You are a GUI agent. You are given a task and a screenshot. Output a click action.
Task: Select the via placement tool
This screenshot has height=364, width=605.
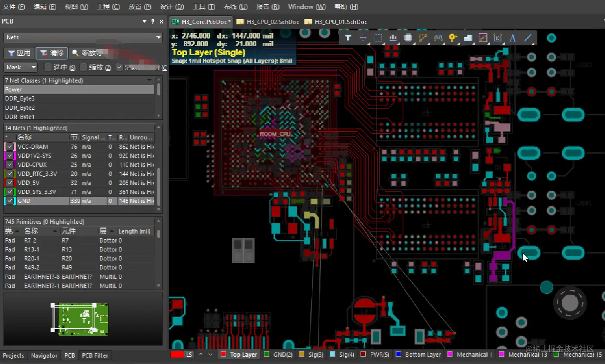tap(453, 38)
